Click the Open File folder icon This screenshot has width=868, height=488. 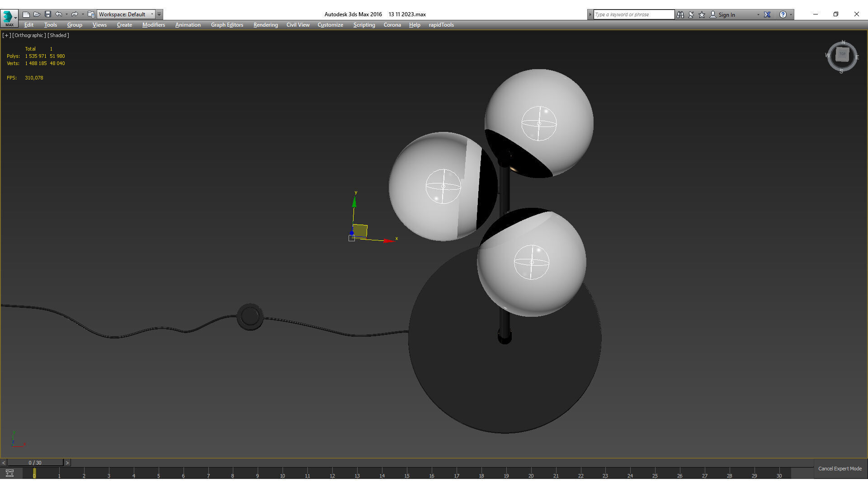tap(37, 14)
